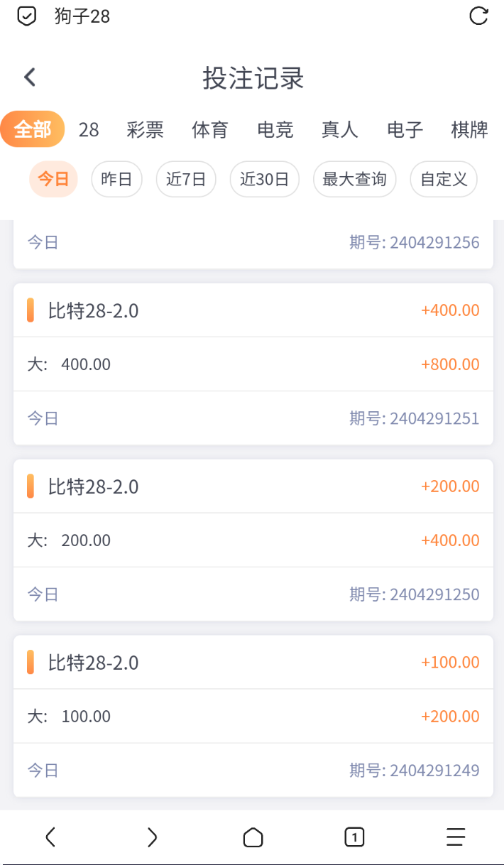This screenshot has height=865, width=504.
Task: Open the browser hamburger menu
Action: [x=455, y=837]
